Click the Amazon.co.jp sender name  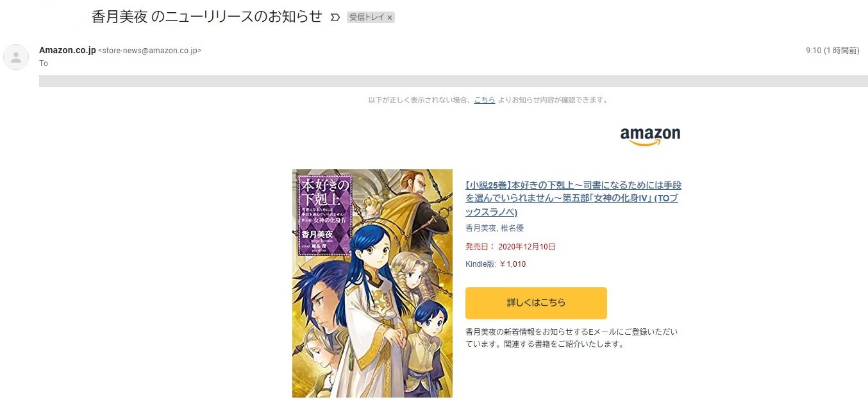(x=67, y=50)
